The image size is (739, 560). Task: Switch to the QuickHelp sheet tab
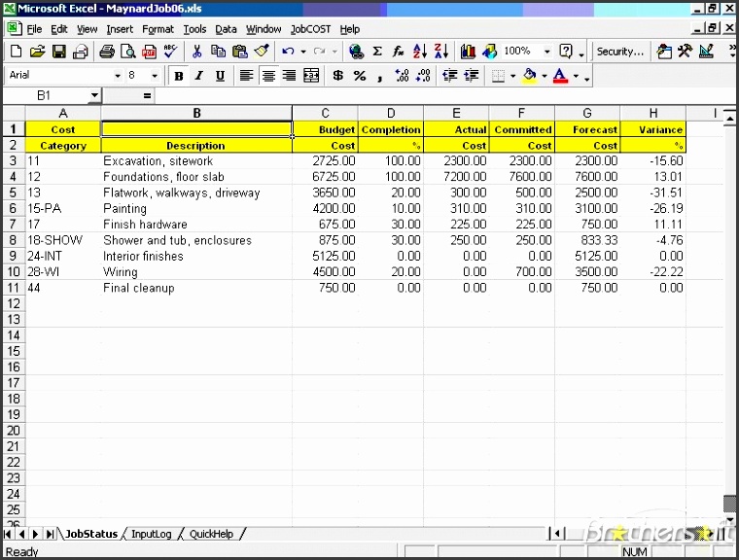pos(211,534)
